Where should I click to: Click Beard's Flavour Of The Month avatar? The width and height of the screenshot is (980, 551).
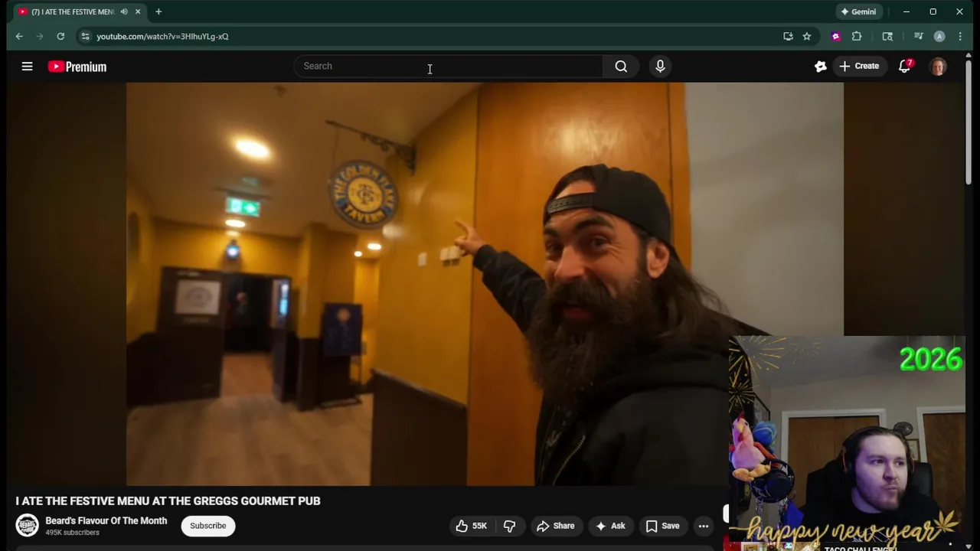point(27,525)
